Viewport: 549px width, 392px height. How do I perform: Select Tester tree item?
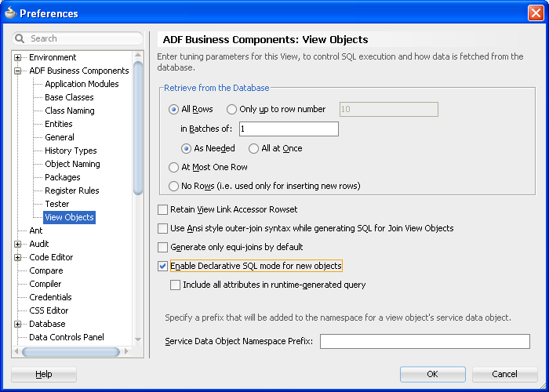pyautogui.click(x=57, y=204)
